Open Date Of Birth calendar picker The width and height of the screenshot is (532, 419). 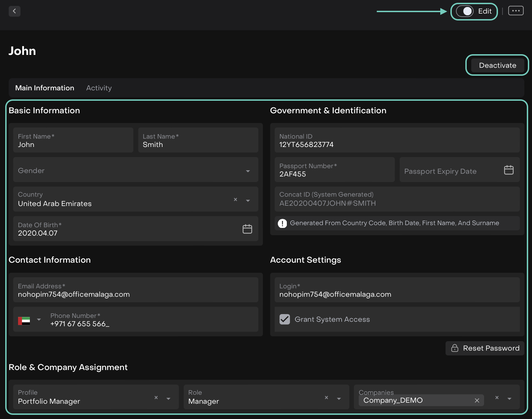[x=247, y=229]
